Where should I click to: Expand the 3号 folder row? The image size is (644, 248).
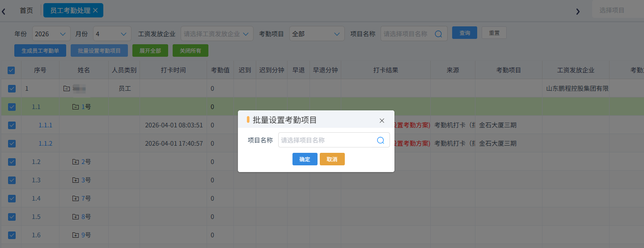[76, 180]
